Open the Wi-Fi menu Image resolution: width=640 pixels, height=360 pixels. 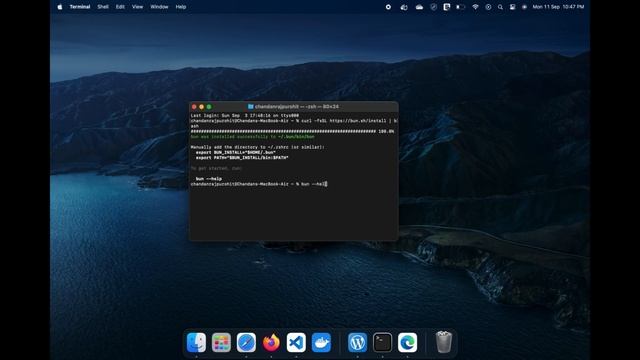(475, 7)
